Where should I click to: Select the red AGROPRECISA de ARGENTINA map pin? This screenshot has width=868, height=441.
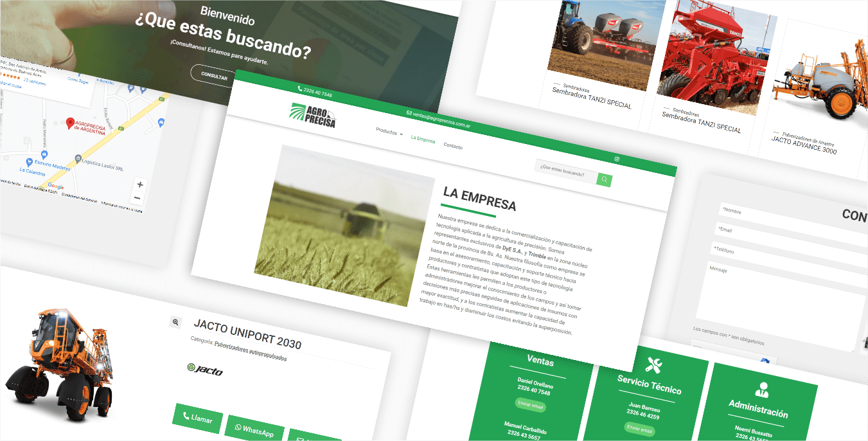pyautogui.click(x=69, y=123)
